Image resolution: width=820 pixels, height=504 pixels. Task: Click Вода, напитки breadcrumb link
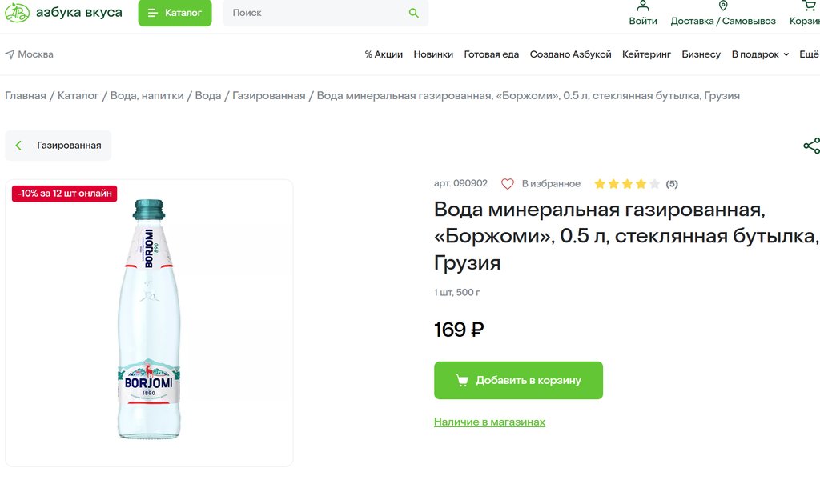point(147,95)
